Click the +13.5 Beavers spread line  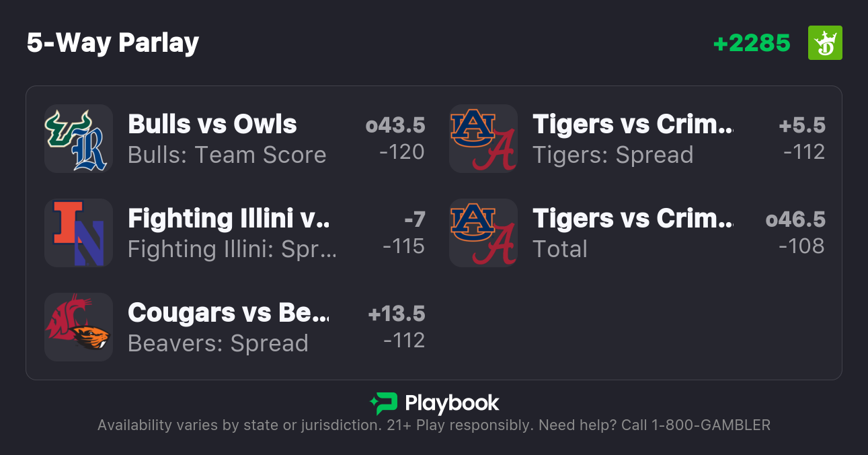pyautogui.click(x=396, y=314)
